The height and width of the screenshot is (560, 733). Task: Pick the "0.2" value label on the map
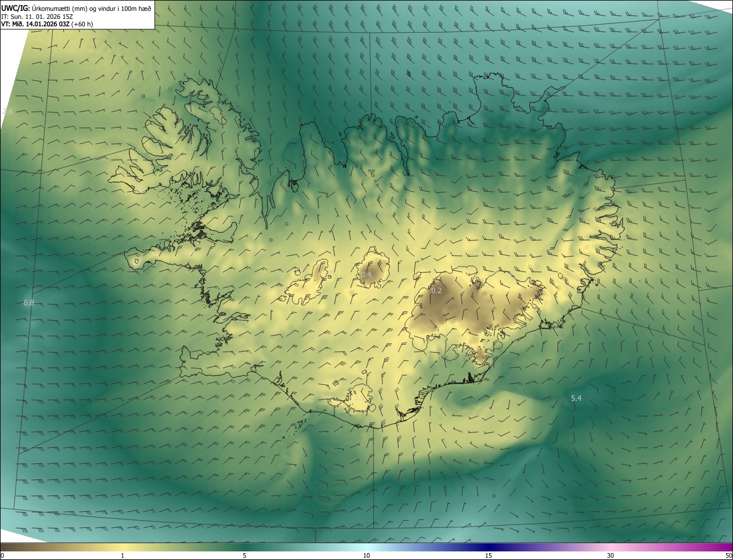pos(436,291)
